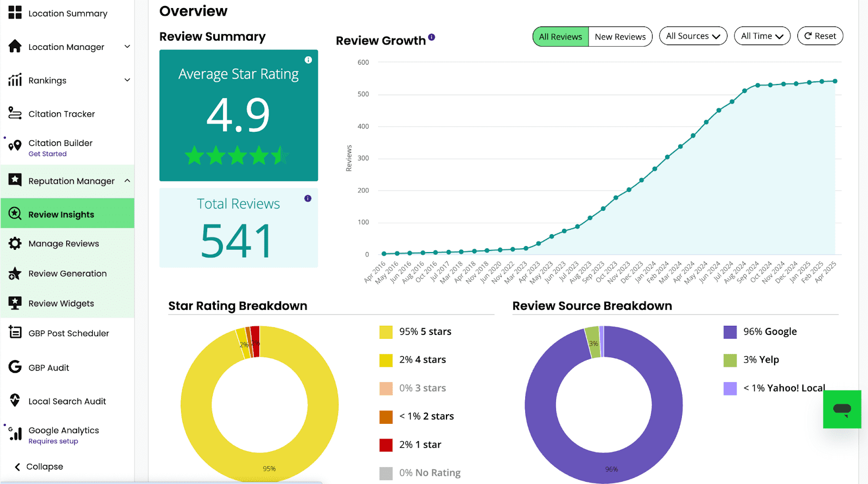Click the 4.9 average rating value
The height and width of the screenshot is (484, 868).
coord(238,115)
